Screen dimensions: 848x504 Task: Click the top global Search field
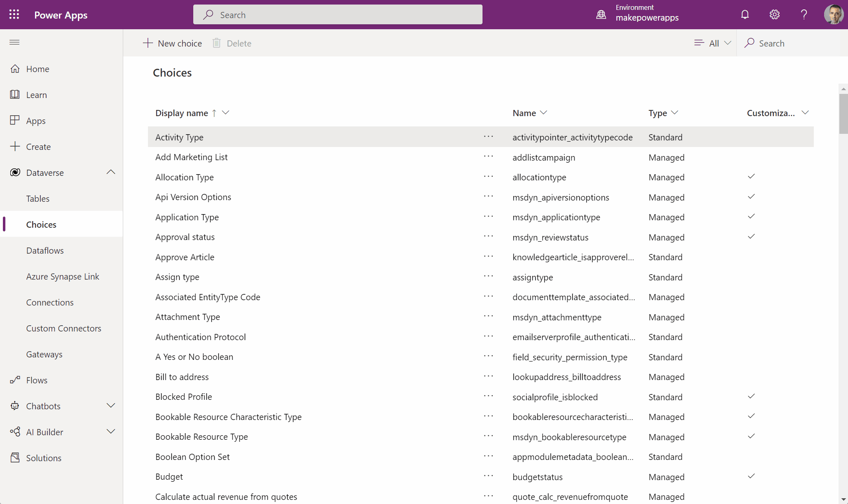(x=337, y=15)
